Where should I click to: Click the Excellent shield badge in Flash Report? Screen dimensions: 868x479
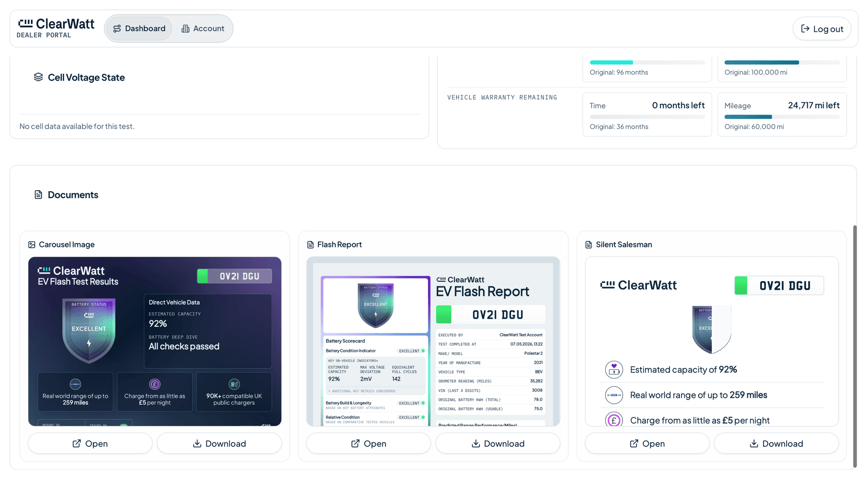(x=376, y=305)
